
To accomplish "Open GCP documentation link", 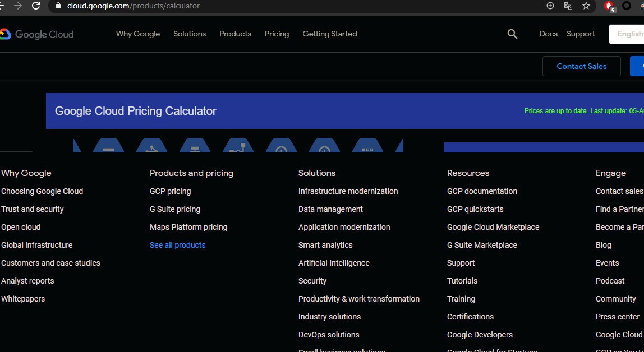I will pos(482,191).
